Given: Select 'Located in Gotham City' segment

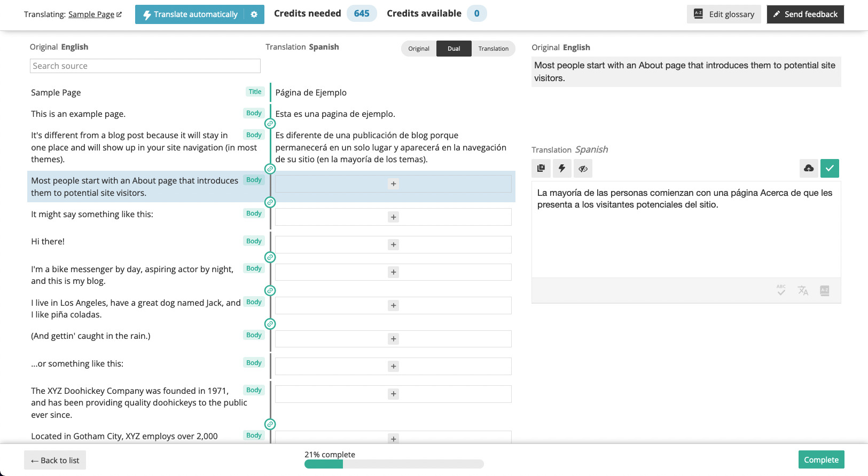Looking at the screenshot, I should [x=124, y=436].
